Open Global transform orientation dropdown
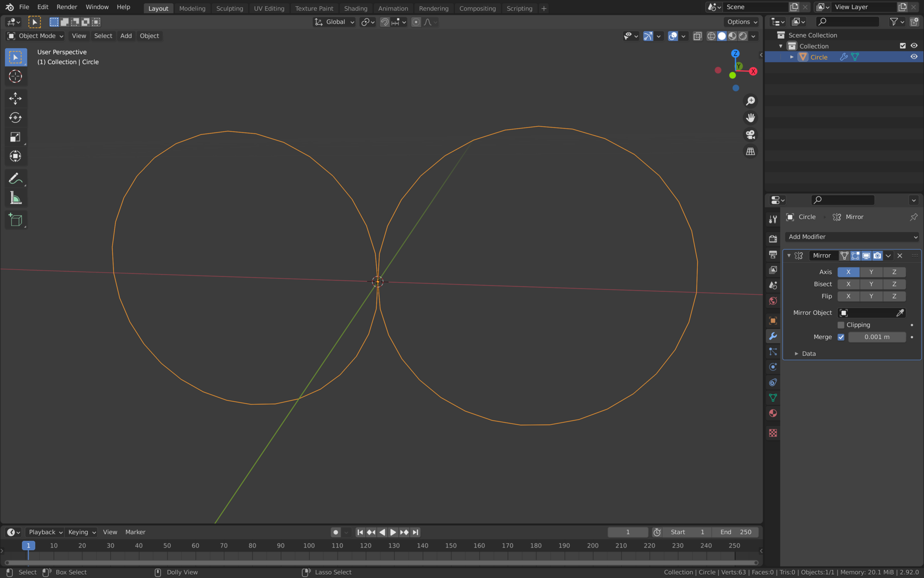 (334, 22)
